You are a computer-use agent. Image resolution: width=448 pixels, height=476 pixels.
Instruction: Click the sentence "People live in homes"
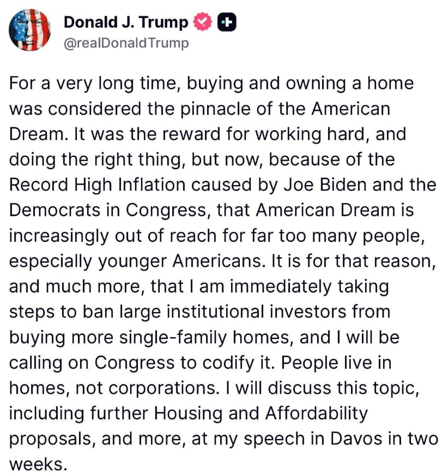point(338,362)
